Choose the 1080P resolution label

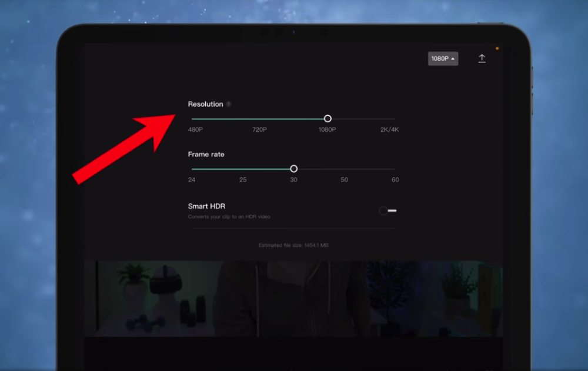pos(327,129)
